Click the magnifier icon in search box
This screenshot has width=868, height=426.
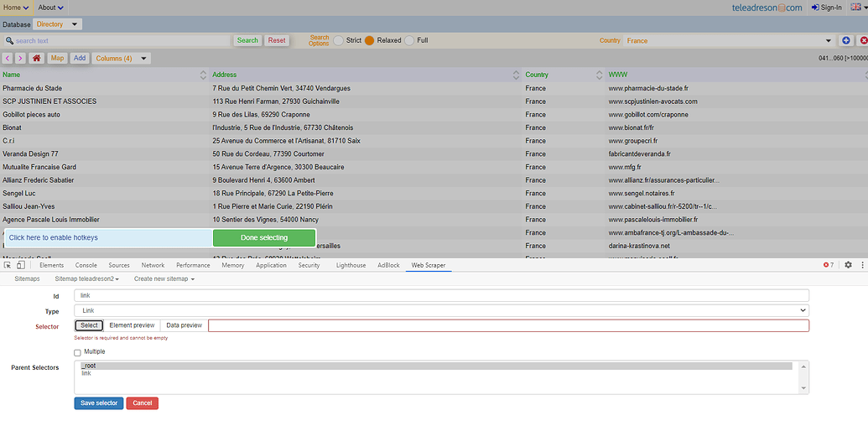(9, 40)
